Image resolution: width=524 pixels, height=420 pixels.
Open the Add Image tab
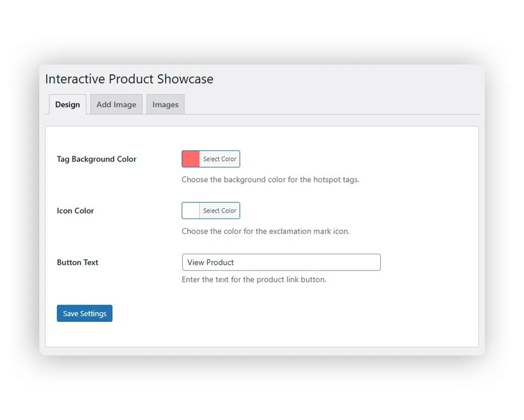click(x=116, y=104)
